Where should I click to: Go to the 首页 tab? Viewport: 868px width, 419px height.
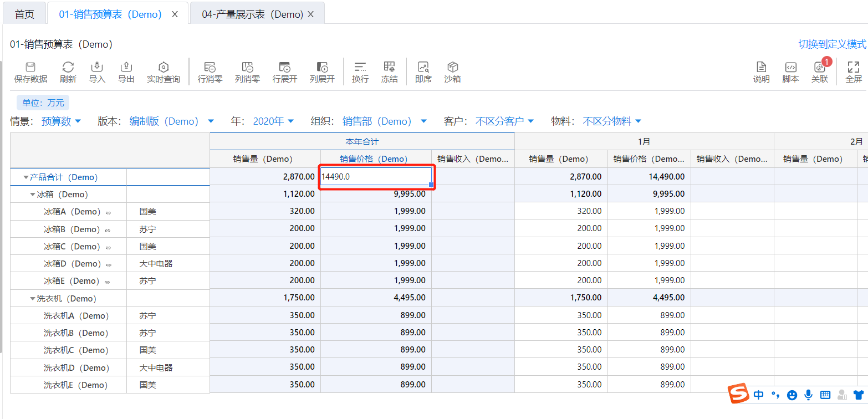[x=24, y=14]
